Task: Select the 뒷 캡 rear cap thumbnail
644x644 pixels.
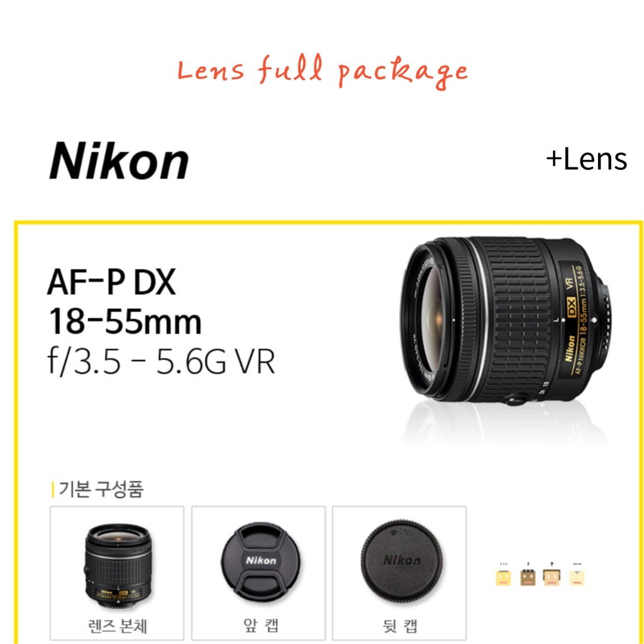Action: (x=399, y=573)
